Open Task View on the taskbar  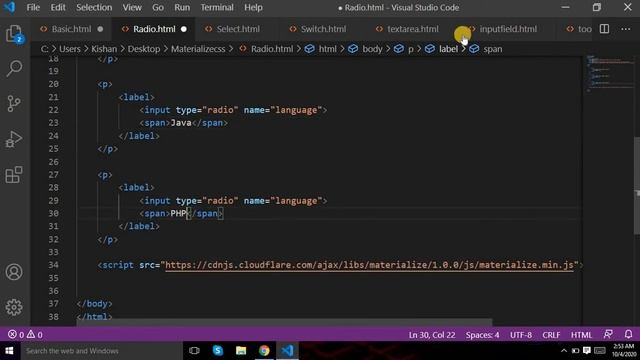[x=194, y=351]
